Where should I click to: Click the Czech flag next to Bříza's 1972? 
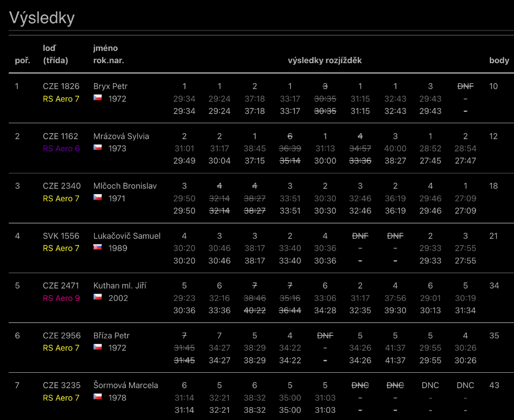pyautogui.click(x=97, y=347)
